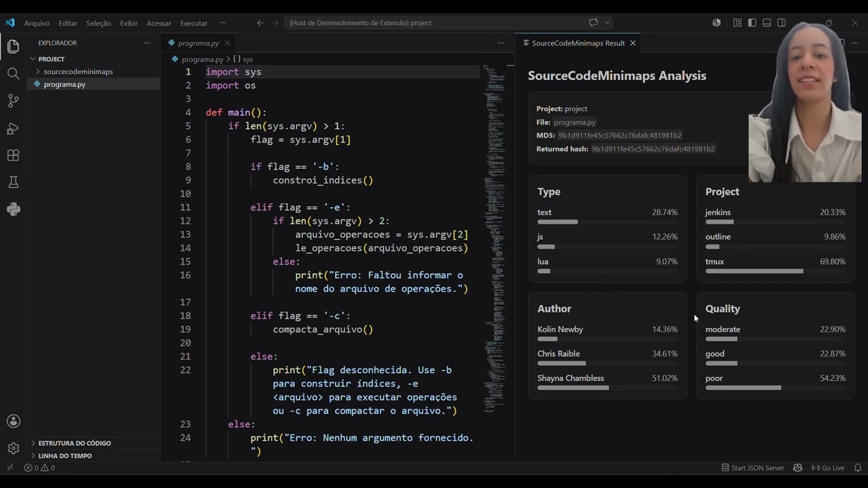Open the Manage settings gear
This screenshot has width=868, height=488.
point(13,448)
